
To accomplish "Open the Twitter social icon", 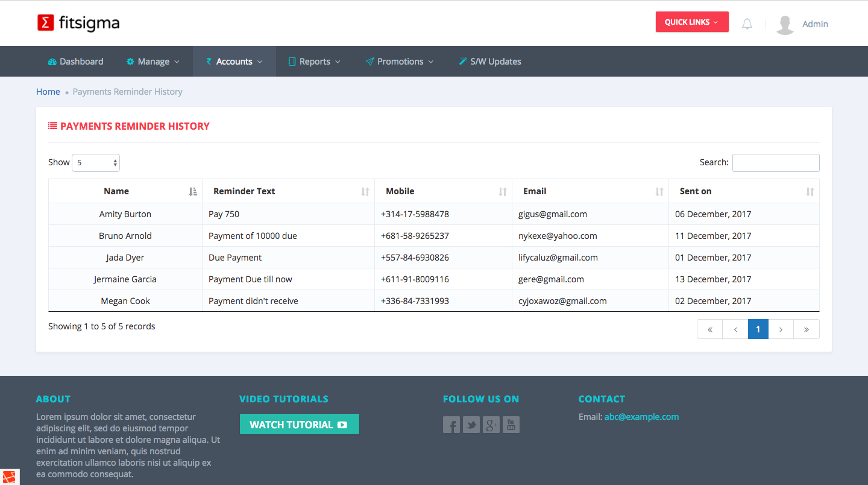I will [x=471, y=425].
